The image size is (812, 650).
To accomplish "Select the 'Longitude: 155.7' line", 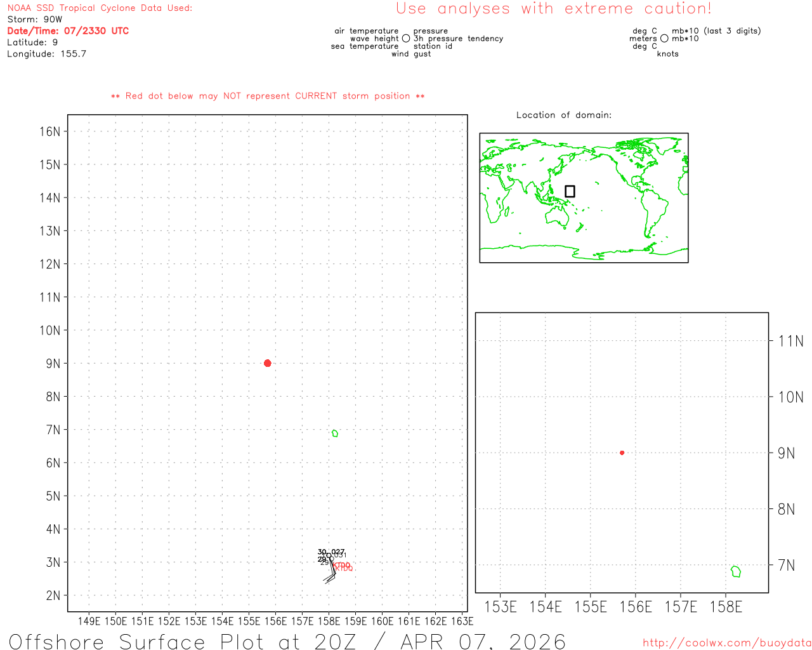I will click(46, 54).
